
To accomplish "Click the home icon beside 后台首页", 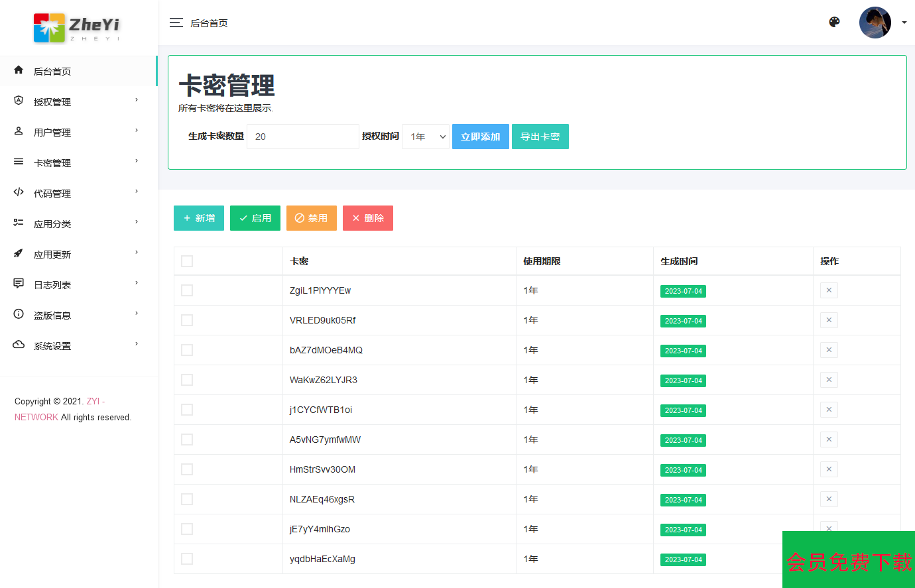I will coord(19,70).
